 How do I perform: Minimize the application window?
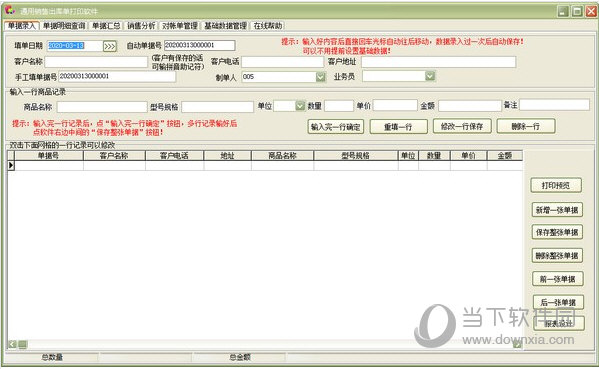(x=563, y=11)
